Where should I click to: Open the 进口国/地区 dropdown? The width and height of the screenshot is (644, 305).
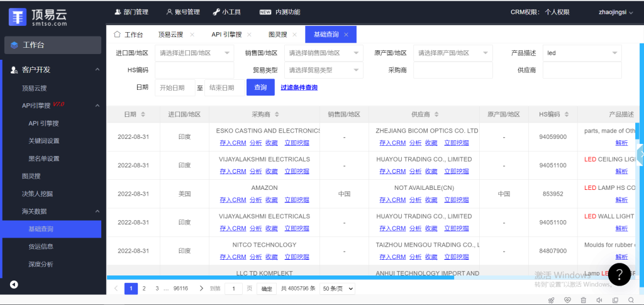tap(194, 53)
